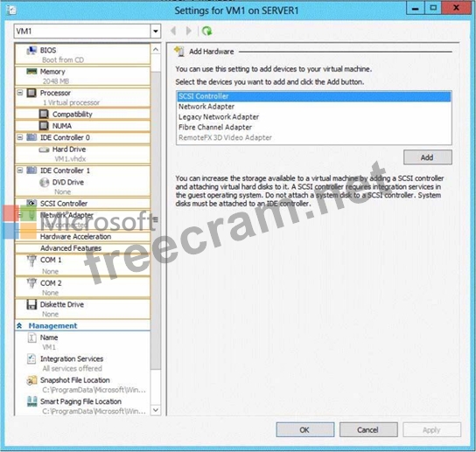The width and height of the screenshot is (476, 452).
Task: Open Smart Paging File Location setting
Action: click(82, 406)
